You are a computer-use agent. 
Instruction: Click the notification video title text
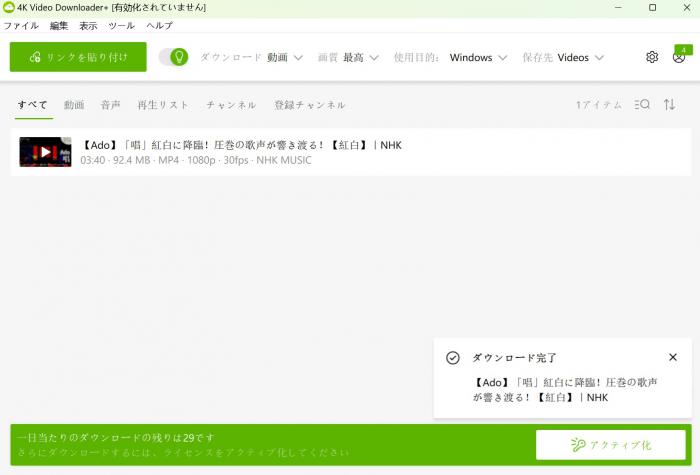pyautogui.click(x=565, y=390)
